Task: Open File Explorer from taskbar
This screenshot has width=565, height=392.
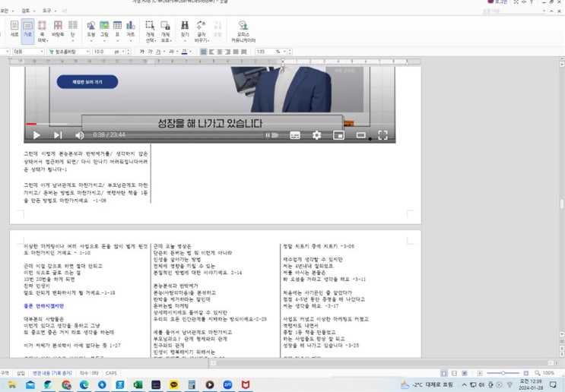Action: tap(12, 385)
